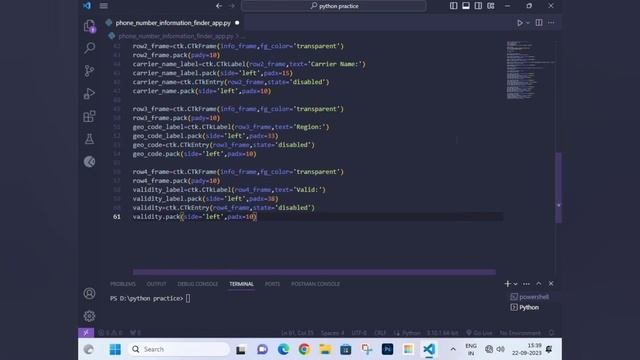This screenshot has width=640, height=360.
Task: Open the Source Control view
Action: (89, 71)
